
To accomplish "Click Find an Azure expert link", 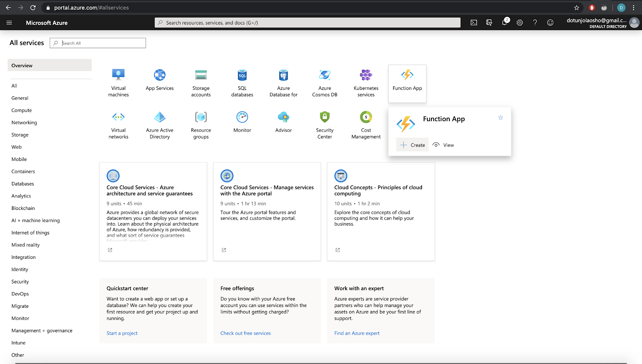I will (x=357, y=333).
